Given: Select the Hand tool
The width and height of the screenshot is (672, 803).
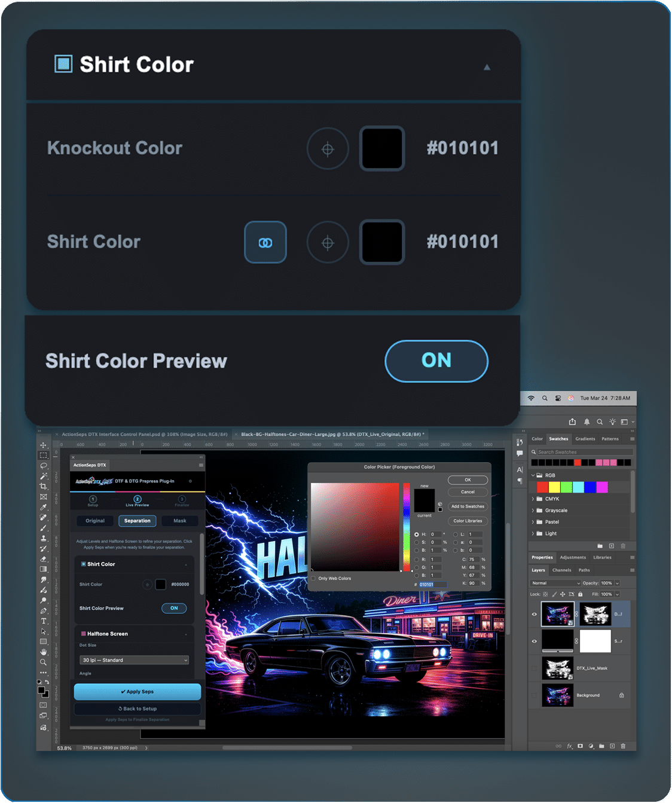Looking at the screenshot, I should tap(43, 652).
